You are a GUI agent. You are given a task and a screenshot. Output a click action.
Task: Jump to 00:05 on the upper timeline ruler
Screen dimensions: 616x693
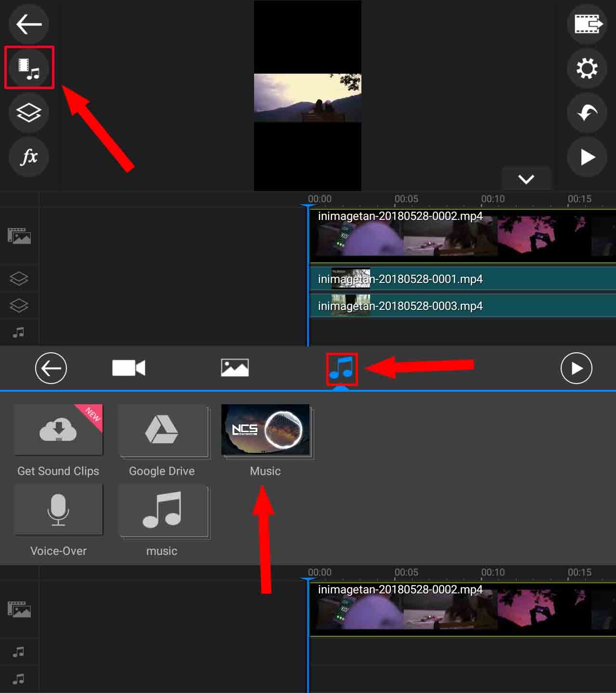(406, 199)
